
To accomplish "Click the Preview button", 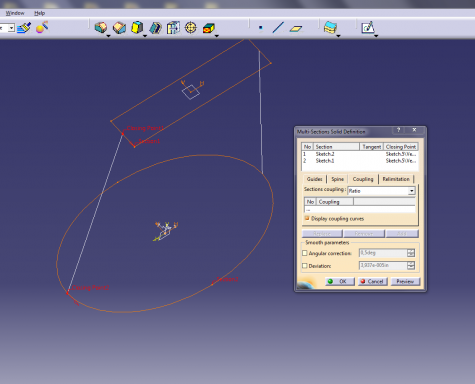I will coord(405,281).
